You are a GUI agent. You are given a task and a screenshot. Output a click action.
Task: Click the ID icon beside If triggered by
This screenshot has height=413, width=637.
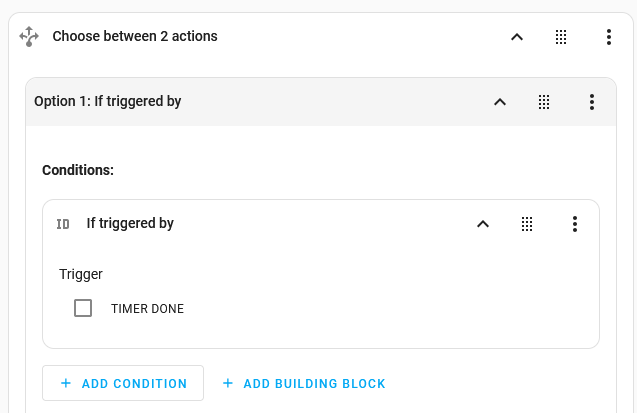click(63, 224)
